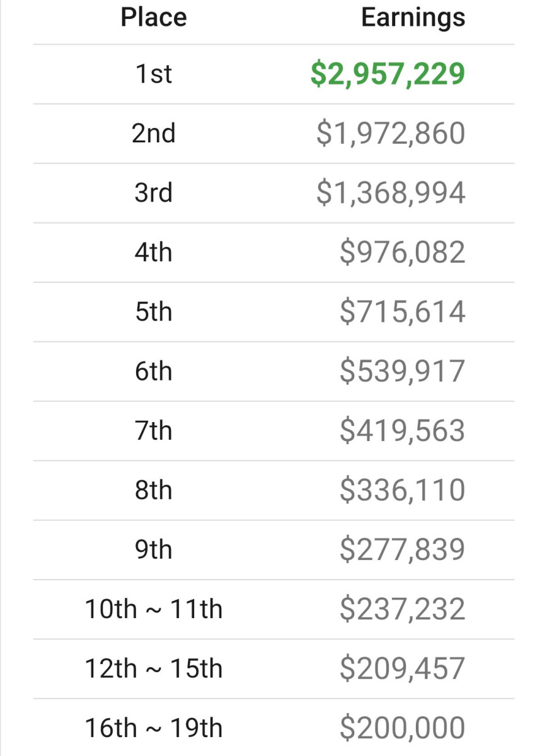Select the $200,000 earnings amount
This screenshot has width=547, height=756.
402,728
